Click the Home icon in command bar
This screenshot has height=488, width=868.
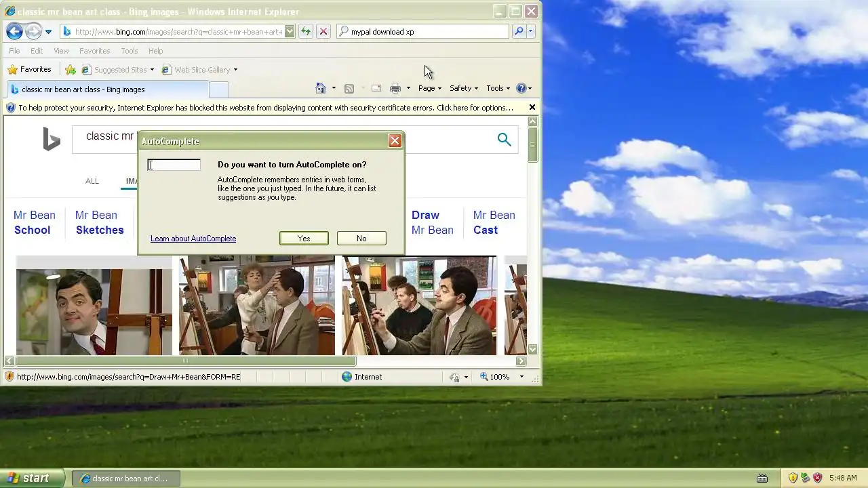click(321, 88)
